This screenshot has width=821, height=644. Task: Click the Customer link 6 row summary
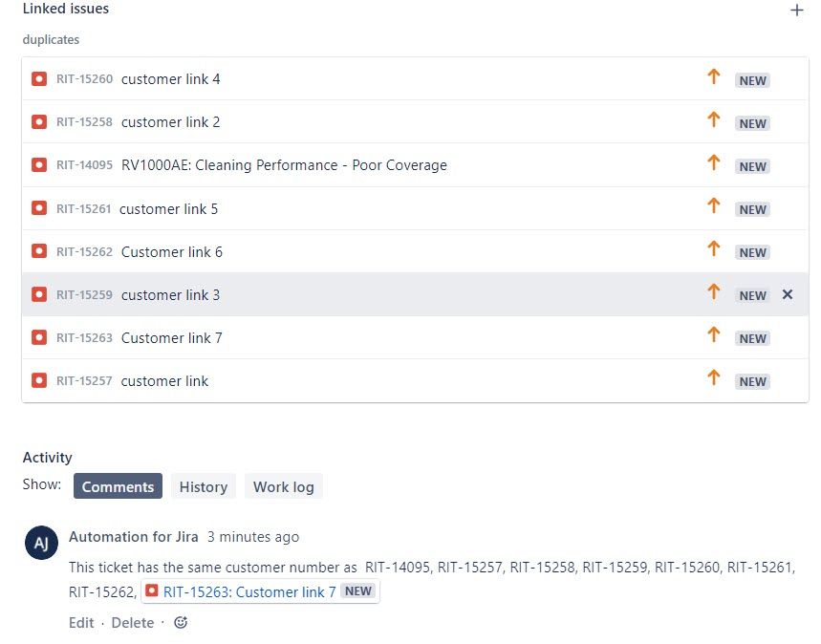172,251
